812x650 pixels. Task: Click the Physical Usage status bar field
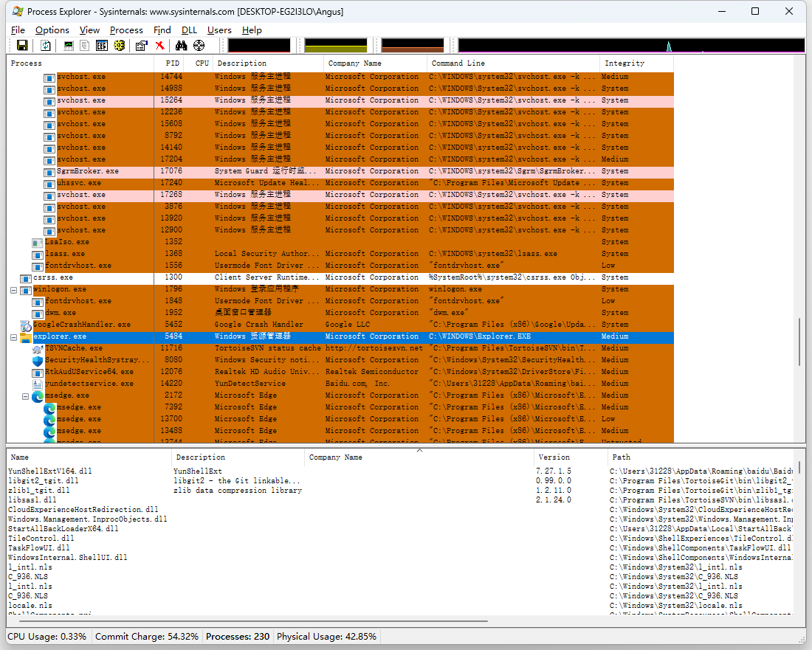327,637
